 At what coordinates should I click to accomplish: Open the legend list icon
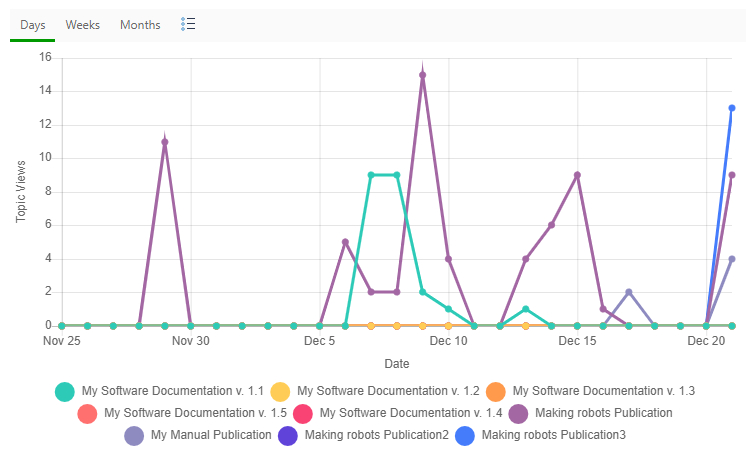point(188,25)
